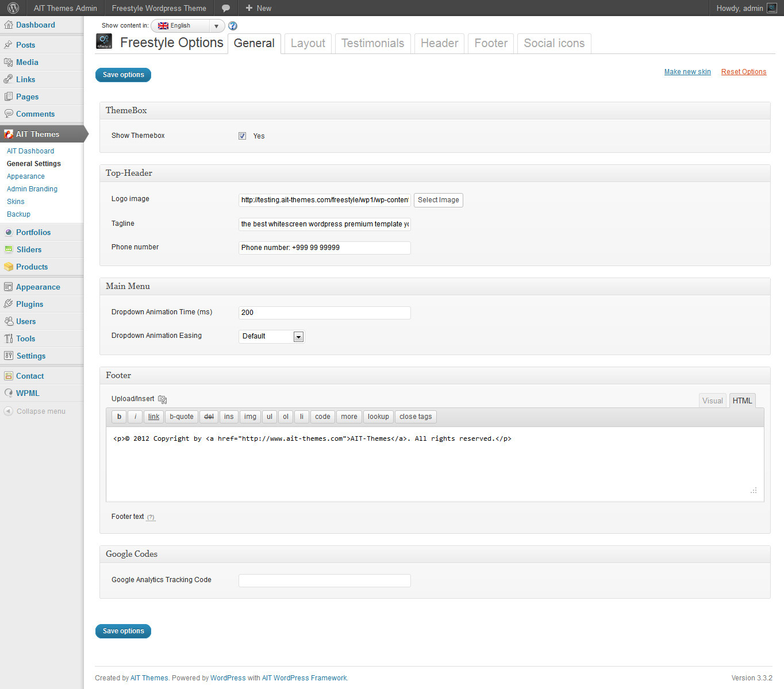784x689 pixels.
Task: Click the close tags editor button
Action: [416, 417]
